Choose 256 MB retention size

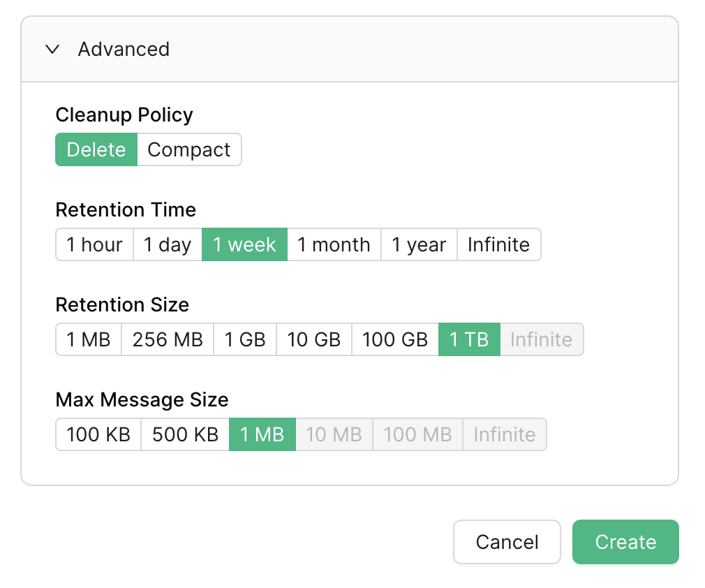[x=168, y=339]
